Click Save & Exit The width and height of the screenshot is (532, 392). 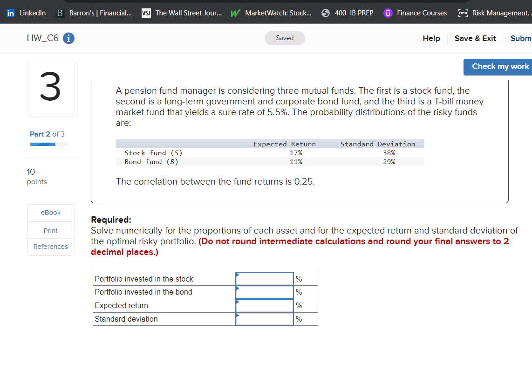point(475,38)
